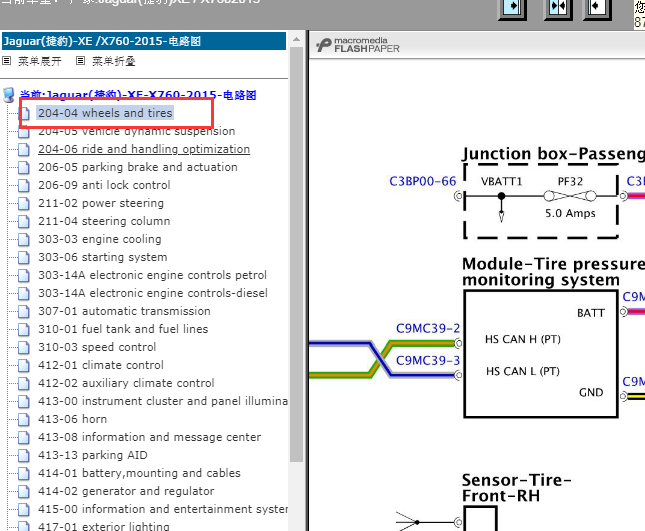Click the tree panel scrollbar up arrow
Screen dimensions: 645x531
coord(296,39)
